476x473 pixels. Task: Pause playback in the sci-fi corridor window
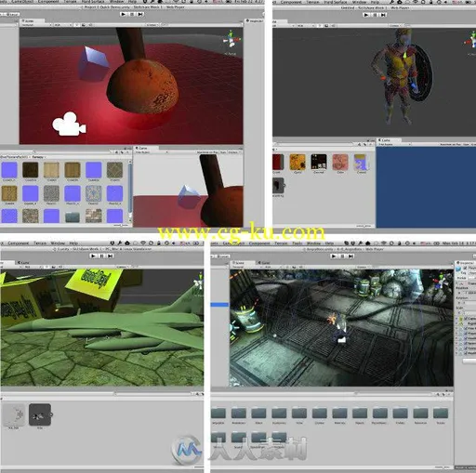pyautogui.click(x=342, y=256)
